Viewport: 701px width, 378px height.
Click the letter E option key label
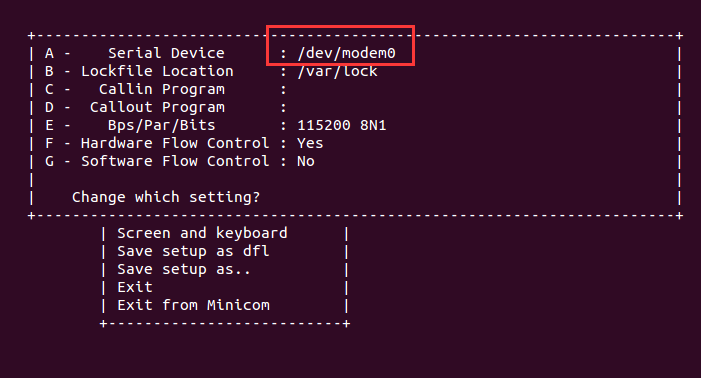click(49, 125)
